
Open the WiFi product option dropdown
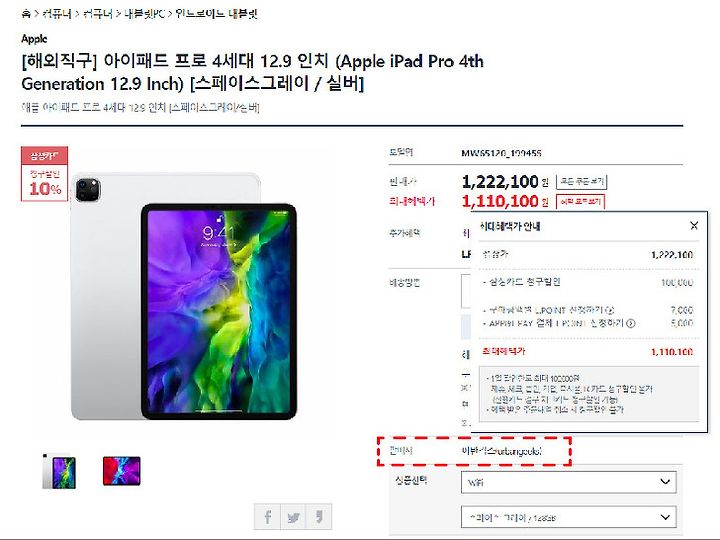click(x=568, y=482)
